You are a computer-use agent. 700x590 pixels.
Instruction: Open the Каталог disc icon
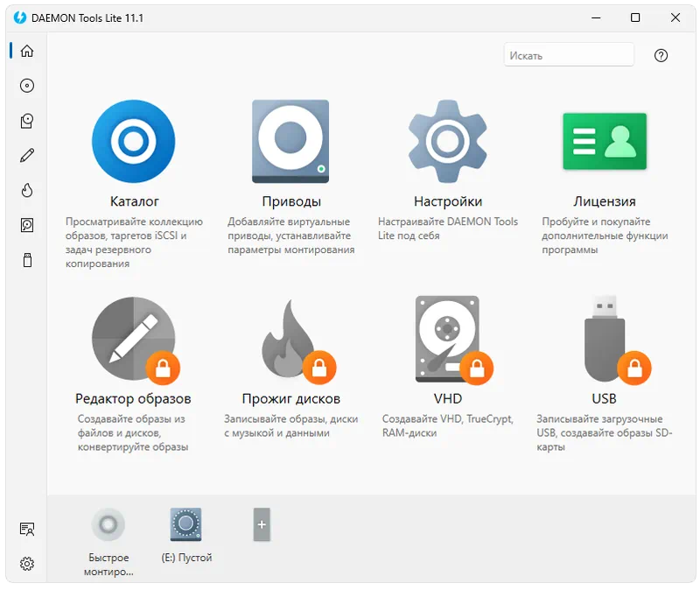click(x=134, y=141)
